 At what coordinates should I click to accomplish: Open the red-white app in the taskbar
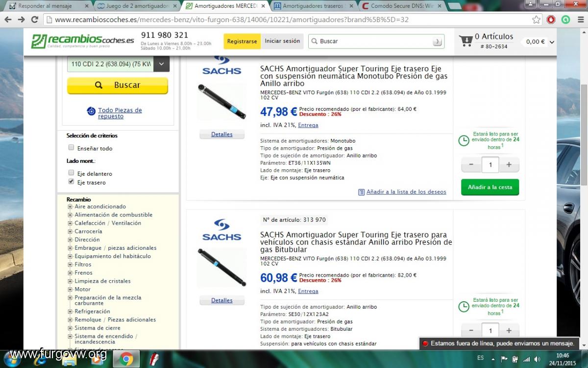[x=154, y=360]
